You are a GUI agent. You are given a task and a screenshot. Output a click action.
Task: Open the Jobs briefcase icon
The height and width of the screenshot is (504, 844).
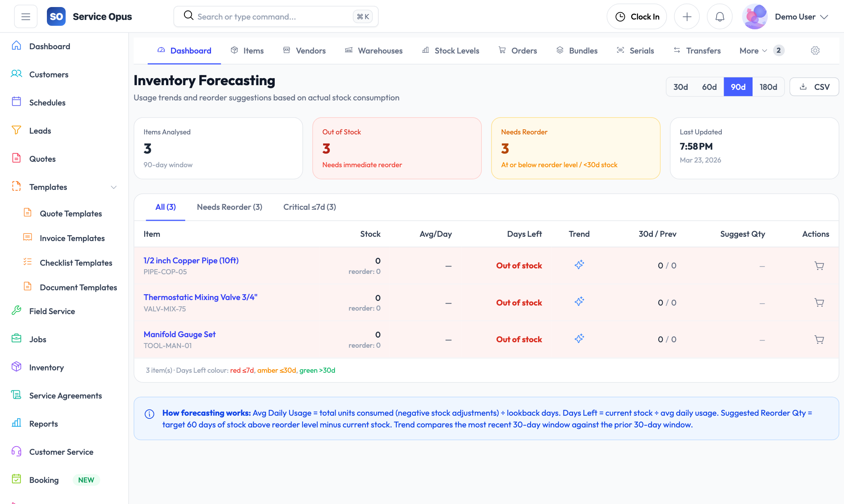16,339
